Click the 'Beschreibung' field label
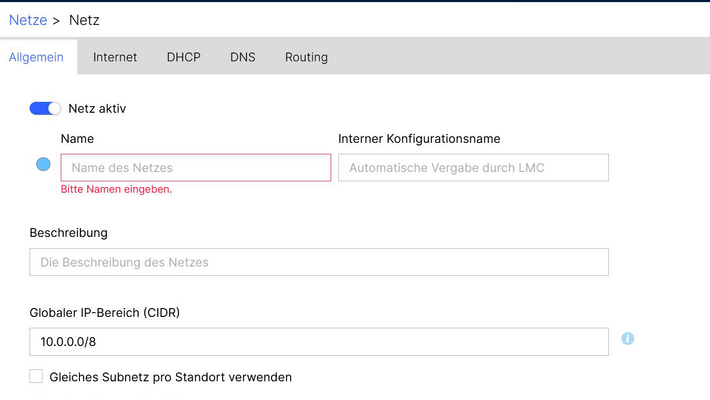 [69, 233]
